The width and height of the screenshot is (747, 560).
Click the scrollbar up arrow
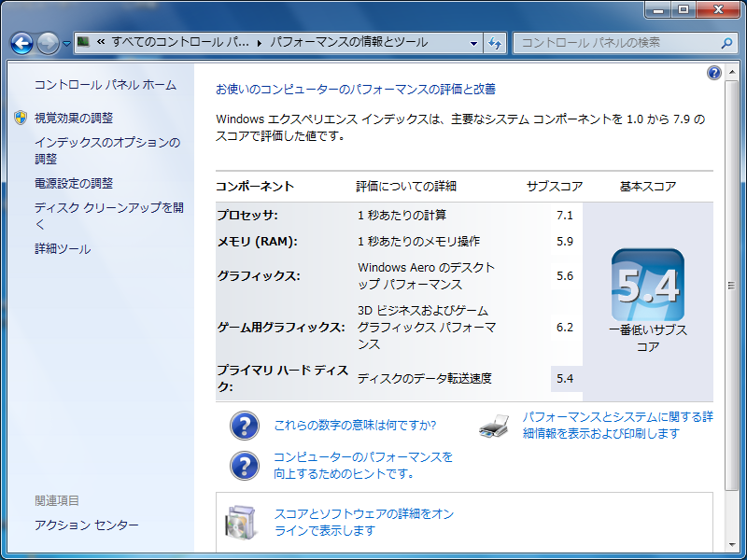coord(731,73)
